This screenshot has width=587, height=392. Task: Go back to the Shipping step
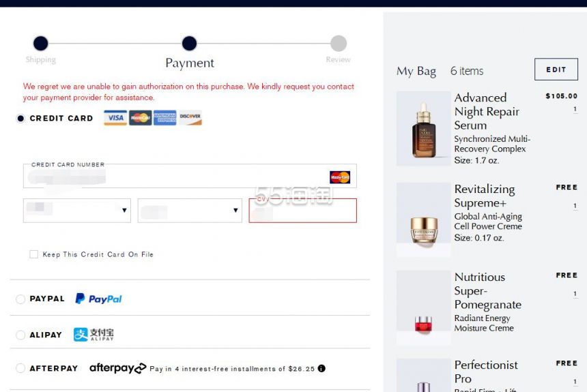pos(40,44)
